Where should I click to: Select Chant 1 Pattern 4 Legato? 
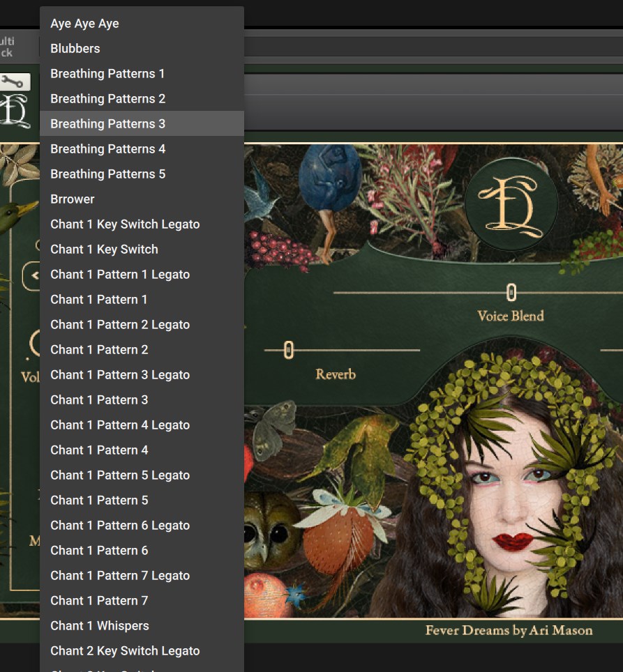tap(120, 425)
